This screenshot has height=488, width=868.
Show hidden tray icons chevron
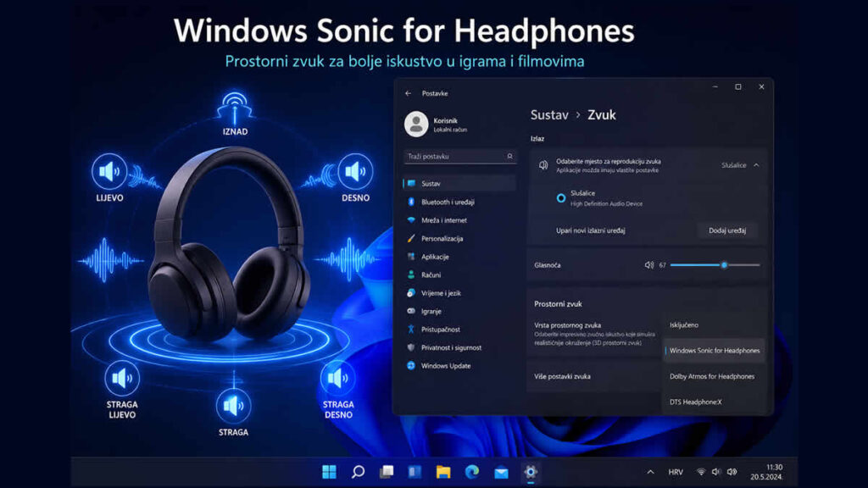click(650, 472)
